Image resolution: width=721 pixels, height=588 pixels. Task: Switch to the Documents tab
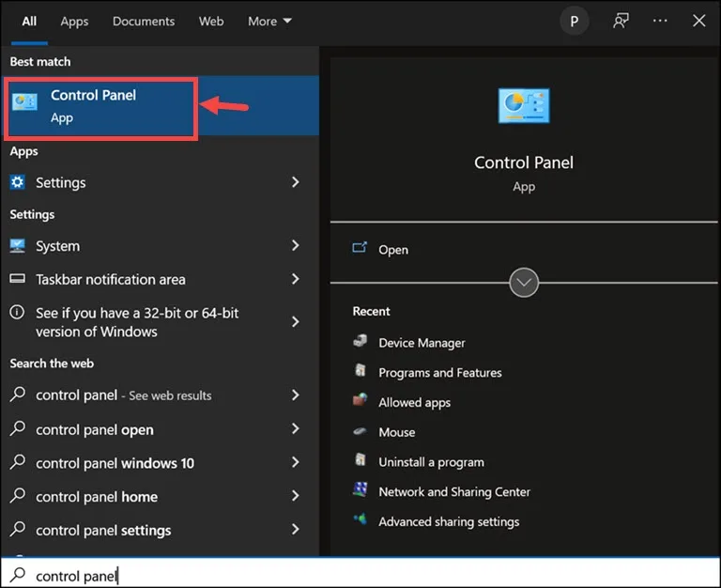pos(144,22)
